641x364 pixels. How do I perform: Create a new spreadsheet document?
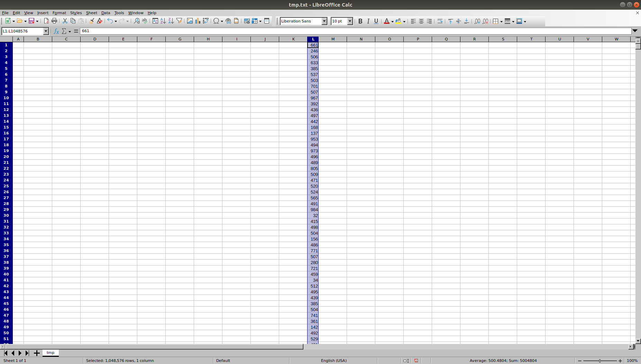point(8,21)
